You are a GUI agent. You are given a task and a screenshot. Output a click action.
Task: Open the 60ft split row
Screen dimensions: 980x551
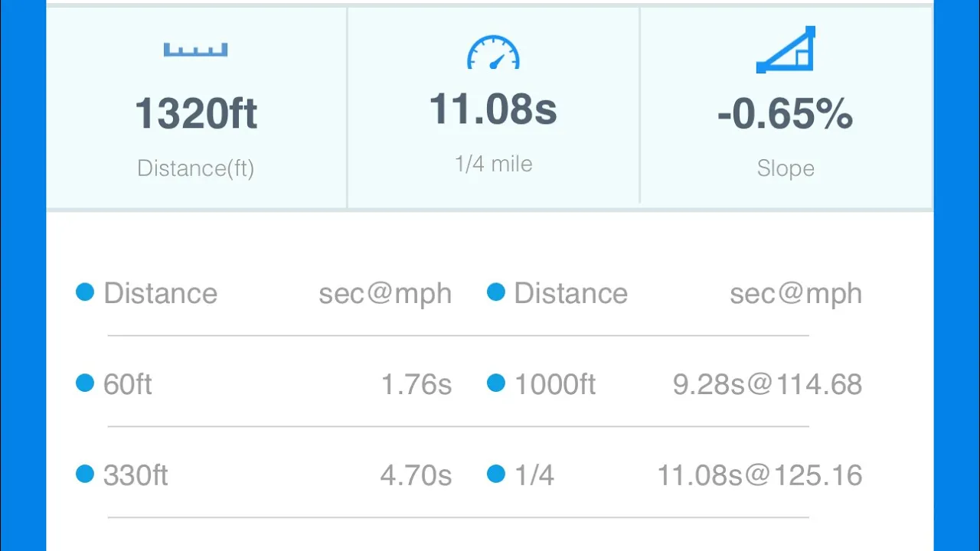(x=264, y=383)
